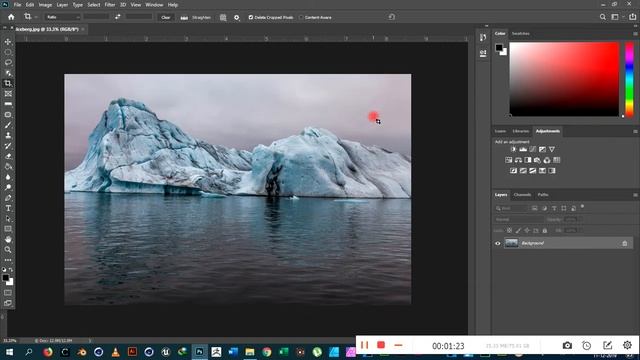Select the Lasso tool
This screenshot has width=640, height=360.
8,62
